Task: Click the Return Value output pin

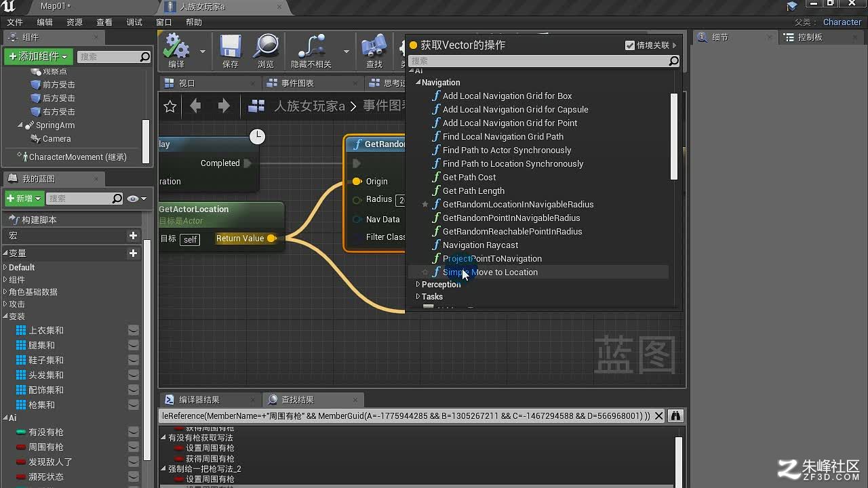Action: coord(271,238)
